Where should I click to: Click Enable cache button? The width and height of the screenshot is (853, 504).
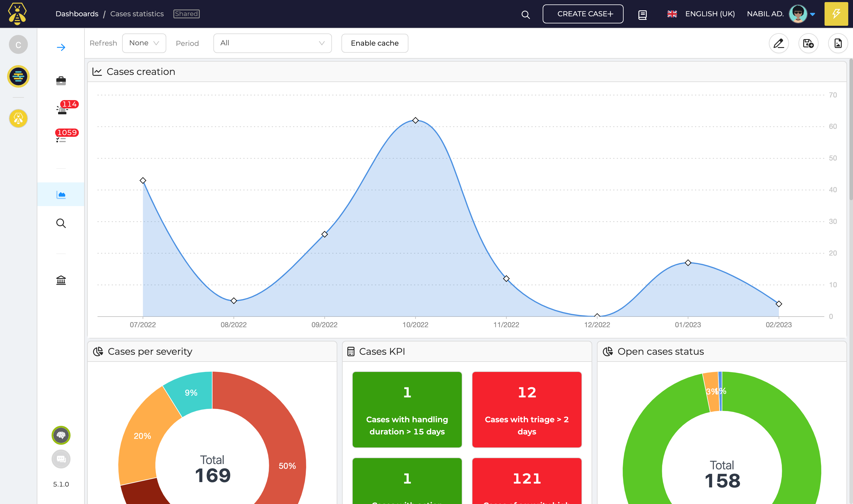375,43
